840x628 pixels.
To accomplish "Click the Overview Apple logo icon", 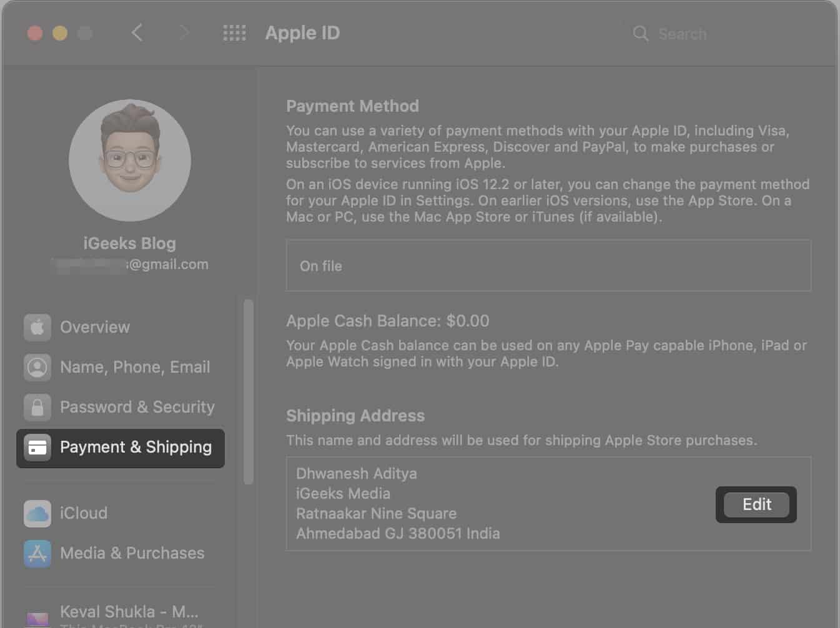I will point(37,327).
